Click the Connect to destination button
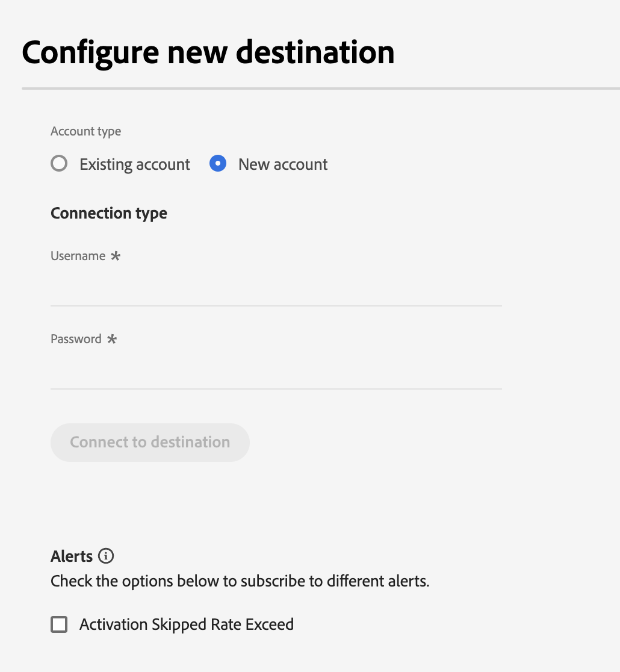 (x=150, y=443)
